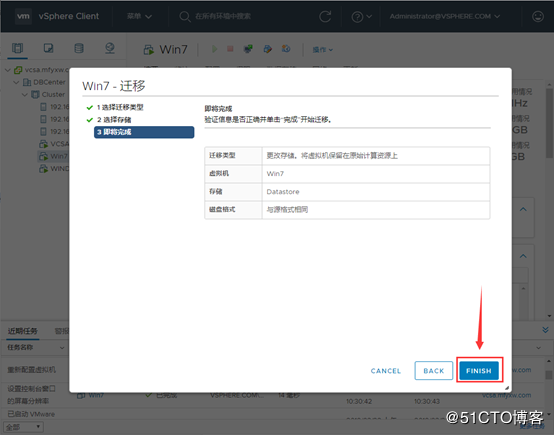Select the first 192.16 host in tree
This screenshot has height=435, width=554.
(x=59, y=107)
